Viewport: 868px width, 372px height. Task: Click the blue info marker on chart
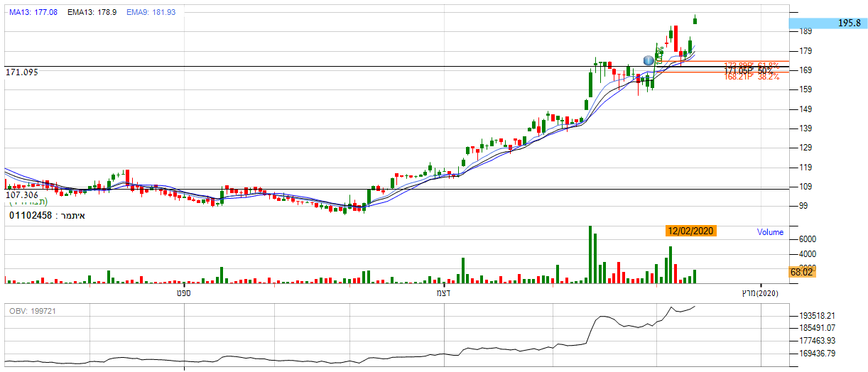648,60
